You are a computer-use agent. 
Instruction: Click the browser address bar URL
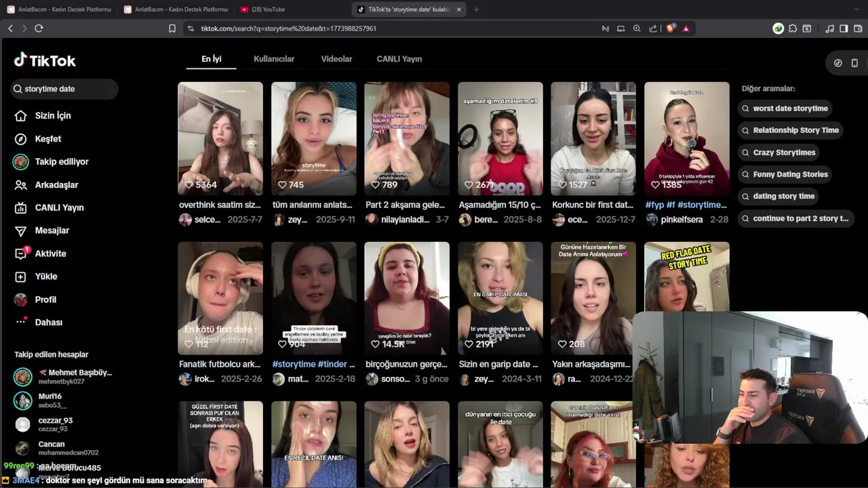tap(289, 28)
